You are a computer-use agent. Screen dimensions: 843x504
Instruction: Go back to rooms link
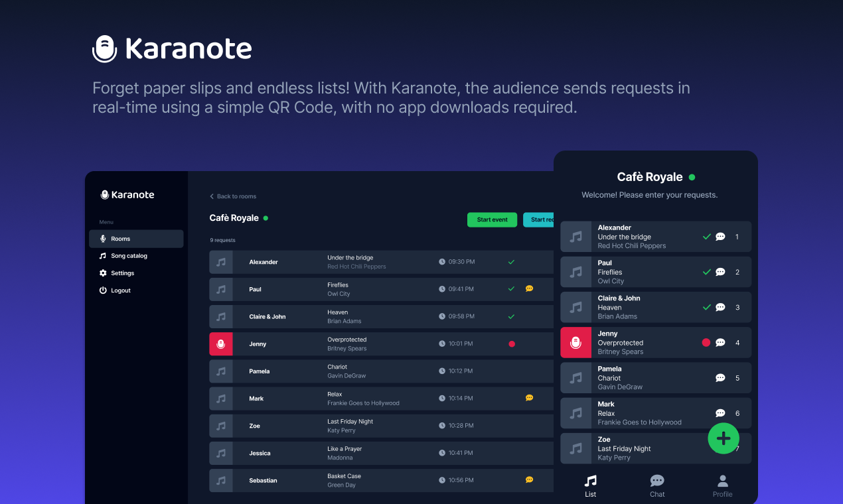point(233,196)
